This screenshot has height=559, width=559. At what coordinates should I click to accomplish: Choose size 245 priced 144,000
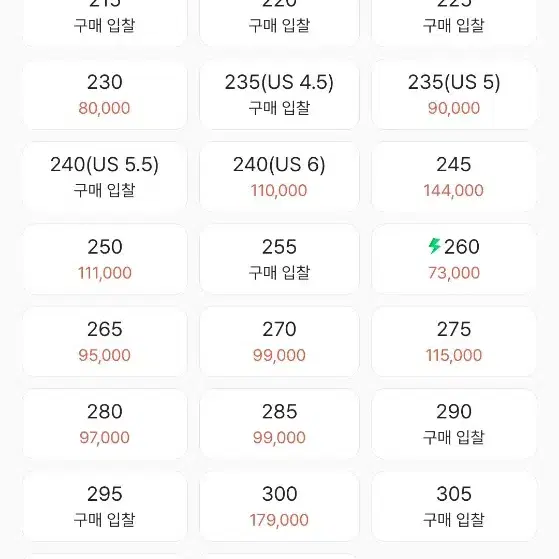454,177
